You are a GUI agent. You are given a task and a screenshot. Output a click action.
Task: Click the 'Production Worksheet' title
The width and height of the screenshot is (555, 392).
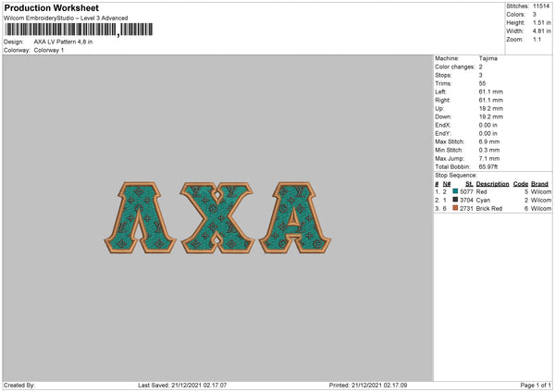(x=51, y=7)
